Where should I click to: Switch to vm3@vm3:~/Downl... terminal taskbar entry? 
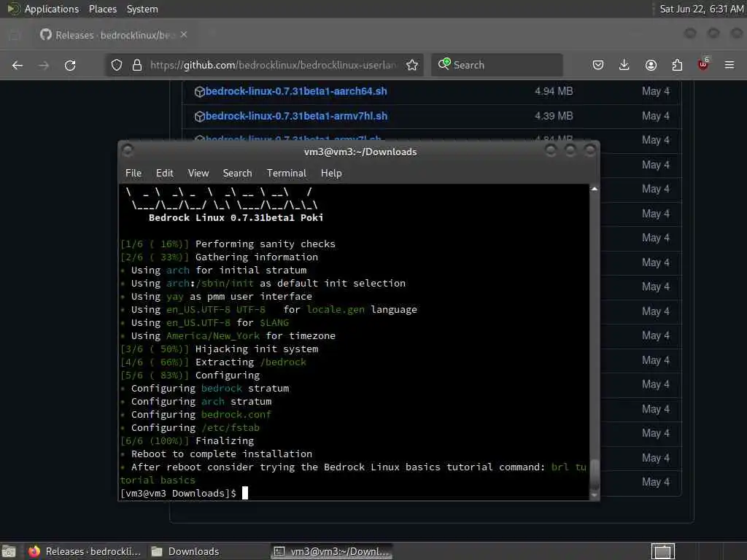coord(332,551)
